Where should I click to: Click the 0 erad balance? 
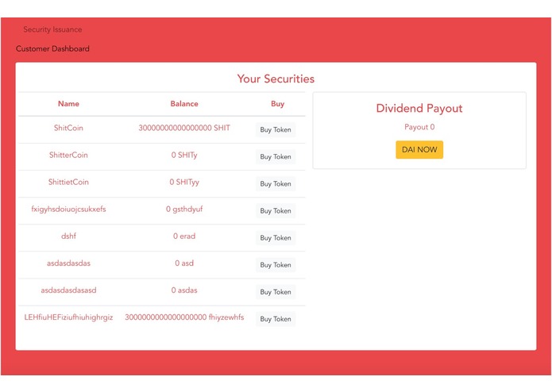click(184, 236)
